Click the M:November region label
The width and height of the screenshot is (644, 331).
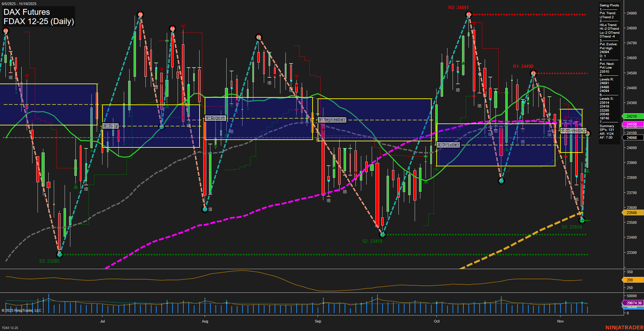tap(573, 130)
